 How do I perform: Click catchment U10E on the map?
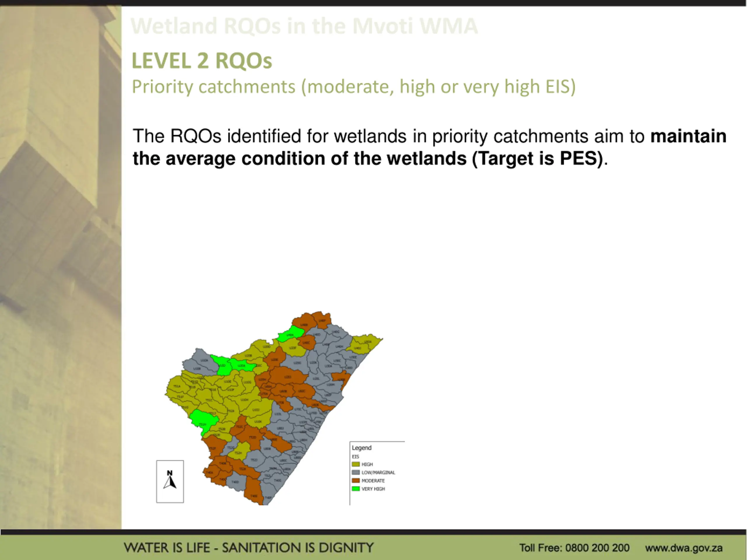228,381
